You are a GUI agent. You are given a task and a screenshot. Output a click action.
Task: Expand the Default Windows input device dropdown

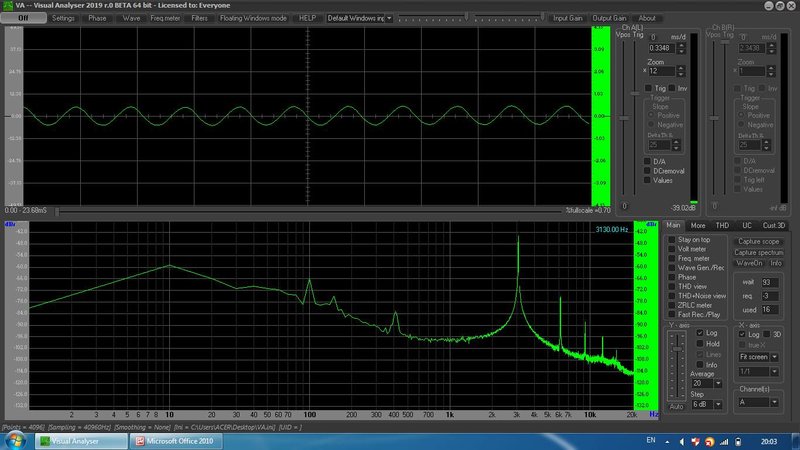pyautogui.click(x=389, y=18)
